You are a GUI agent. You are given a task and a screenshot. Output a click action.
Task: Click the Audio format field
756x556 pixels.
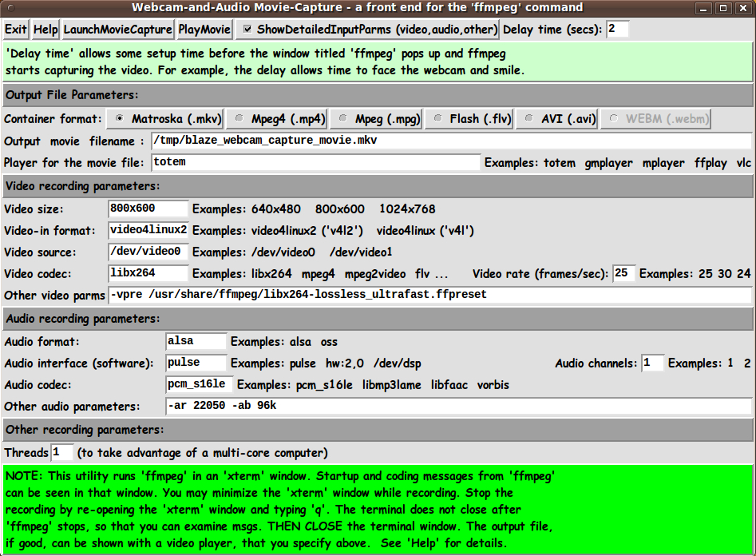pyautogui.click(x=196, y=341)
